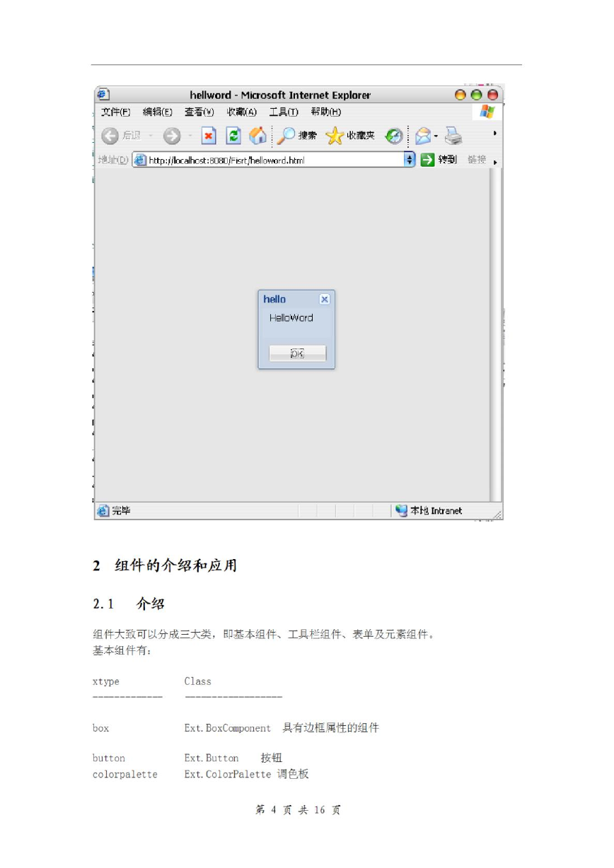This screenshot has height=868, width=614.
Task: Click the HelloWord message text
Action: 291,318
